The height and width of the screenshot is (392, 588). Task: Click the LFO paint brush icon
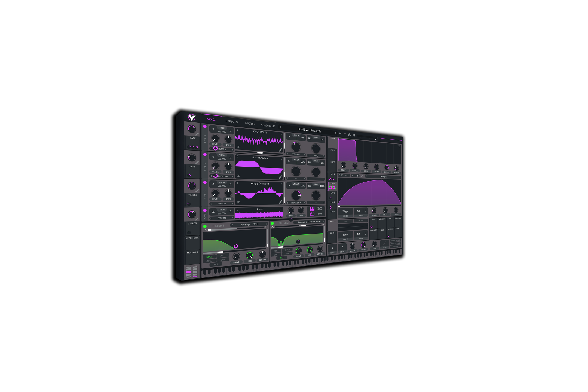339,175
